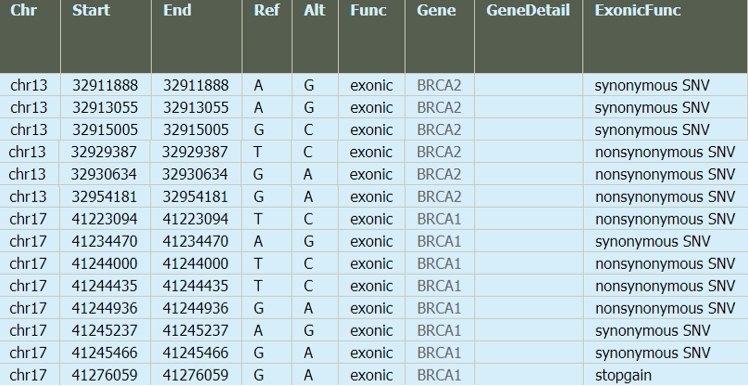Select Start cell 32954181
The height and width of the screenshot is (386, 748).
[x=104, y=197]
